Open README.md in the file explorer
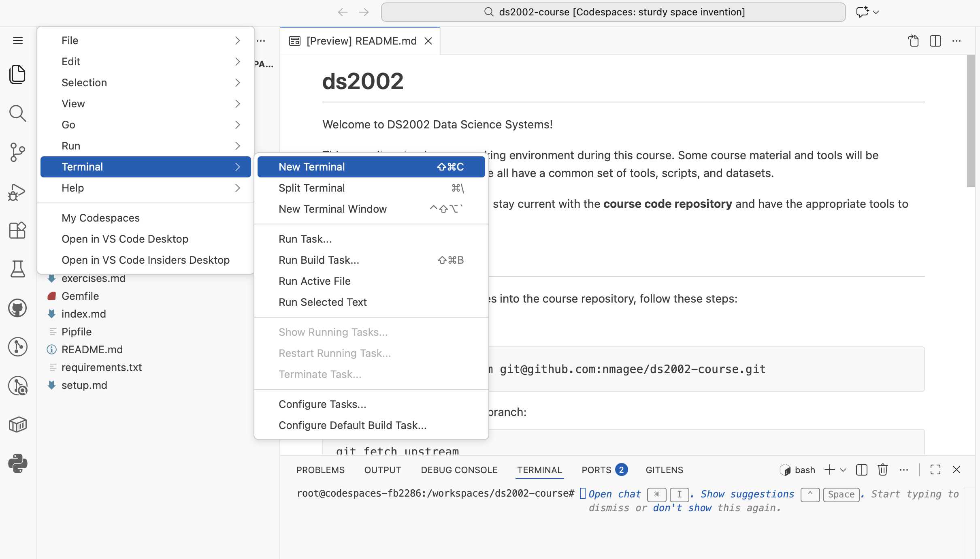980x559 pixels. [92, 350]
